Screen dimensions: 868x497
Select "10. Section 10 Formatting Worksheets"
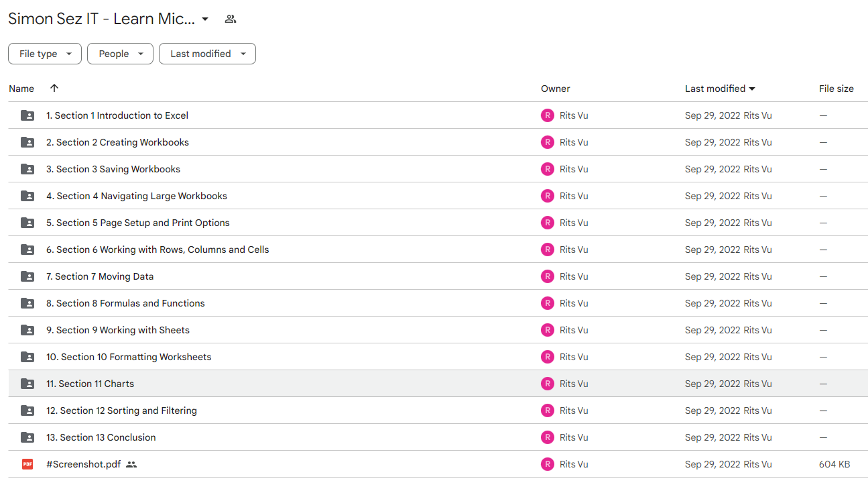129,357
